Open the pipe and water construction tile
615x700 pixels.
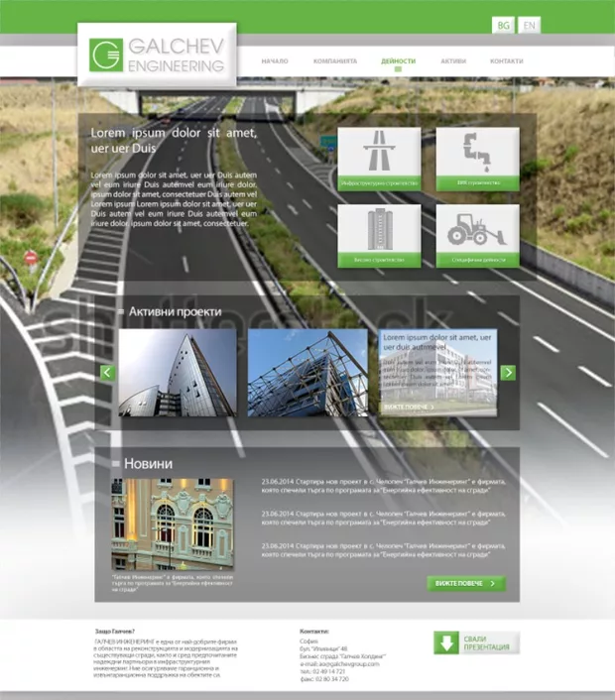[478, 160]
